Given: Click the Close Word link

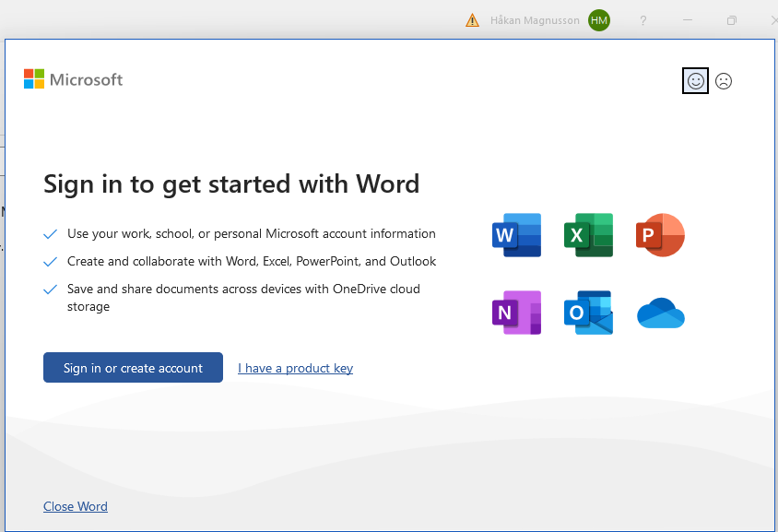Looking at the screenshot, I should pos(76,506).
